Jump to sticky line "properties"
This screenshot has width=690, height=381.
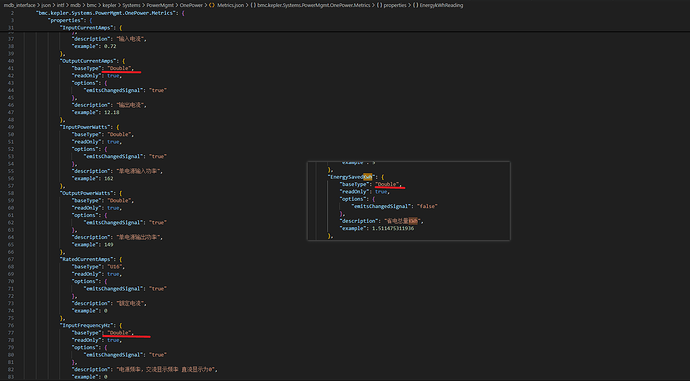tap(67, 20)
